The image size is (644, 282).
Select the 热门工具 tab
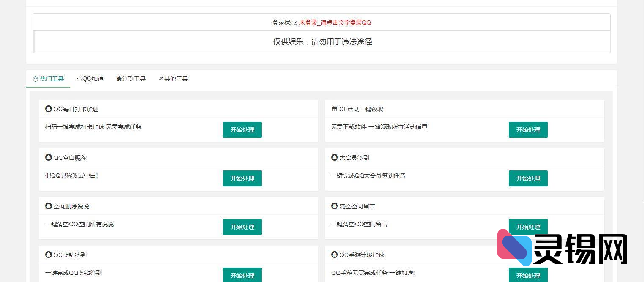coord(48,79)
